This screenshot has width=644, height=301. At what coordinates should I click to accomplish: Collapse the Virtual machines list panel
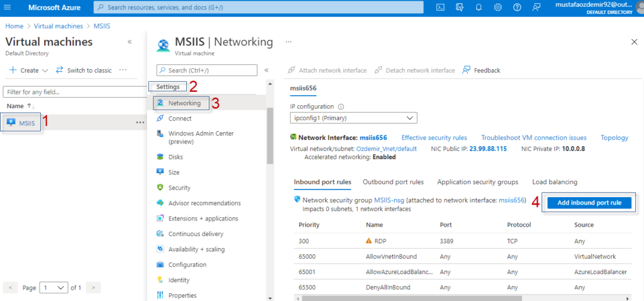pyautogui.click(x=130, y=42)
